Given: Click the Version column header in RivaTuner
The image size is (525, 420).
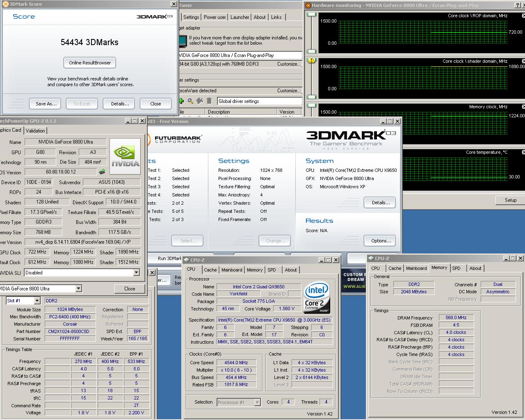Looking at the screenshot, I should (x=289, y=112).
